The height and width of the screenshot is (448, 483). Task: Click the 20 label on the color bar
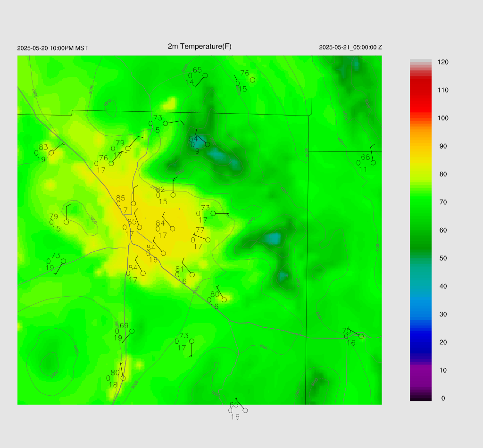(443, 342)
